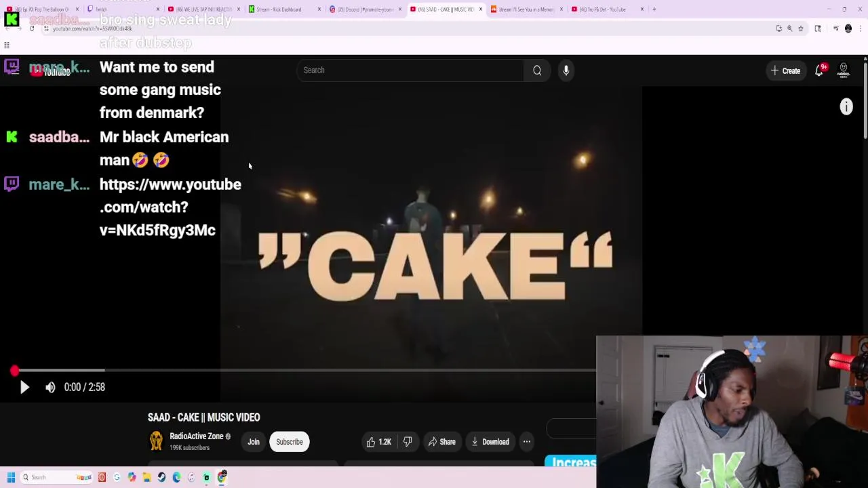Click the browser zoom magnifier icon
Image resolution: width=868 pixels, height=488 pixels.
[789, 28]
